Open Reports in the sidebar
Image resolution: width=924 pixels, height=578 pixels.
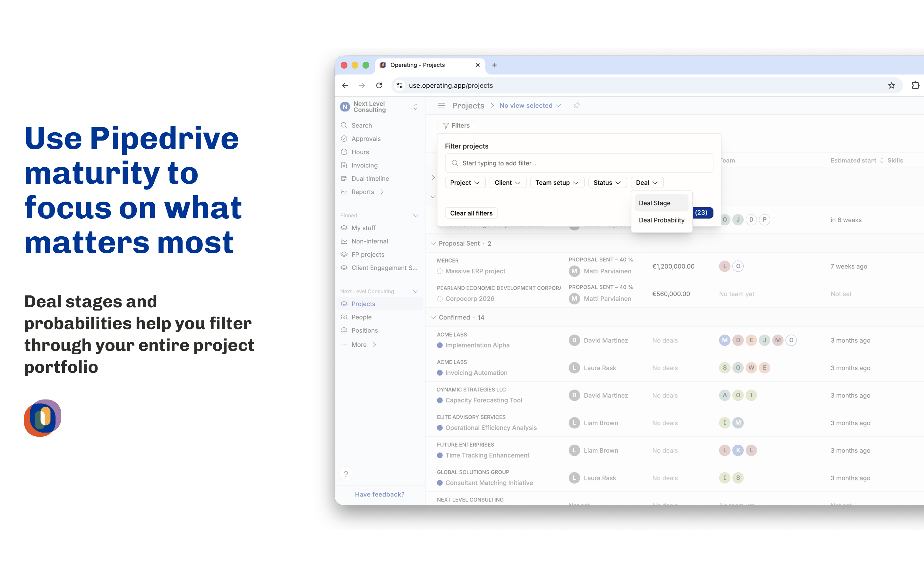click(362, 192)
